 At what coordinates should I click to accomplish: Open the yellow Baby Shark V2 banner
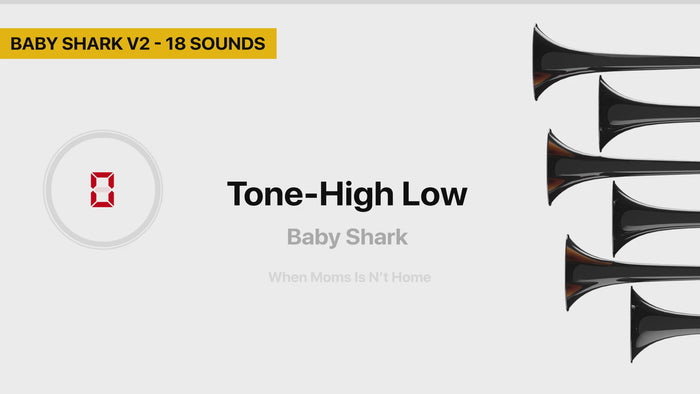(138, 43)
